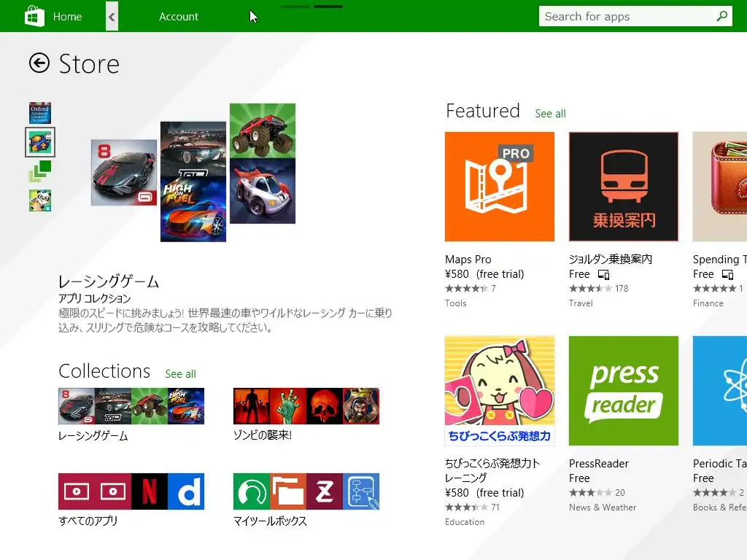
Task: Open the レーシングゲーム spotlight title
Action: [x=109, y=281]
